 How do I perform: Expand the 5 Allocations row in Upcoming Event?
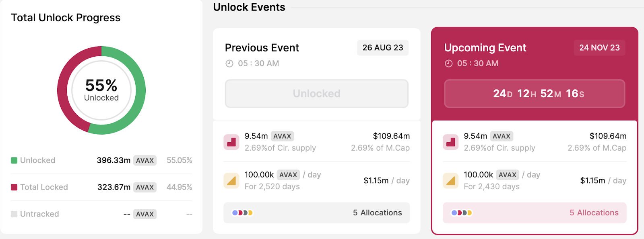(594, 213)
